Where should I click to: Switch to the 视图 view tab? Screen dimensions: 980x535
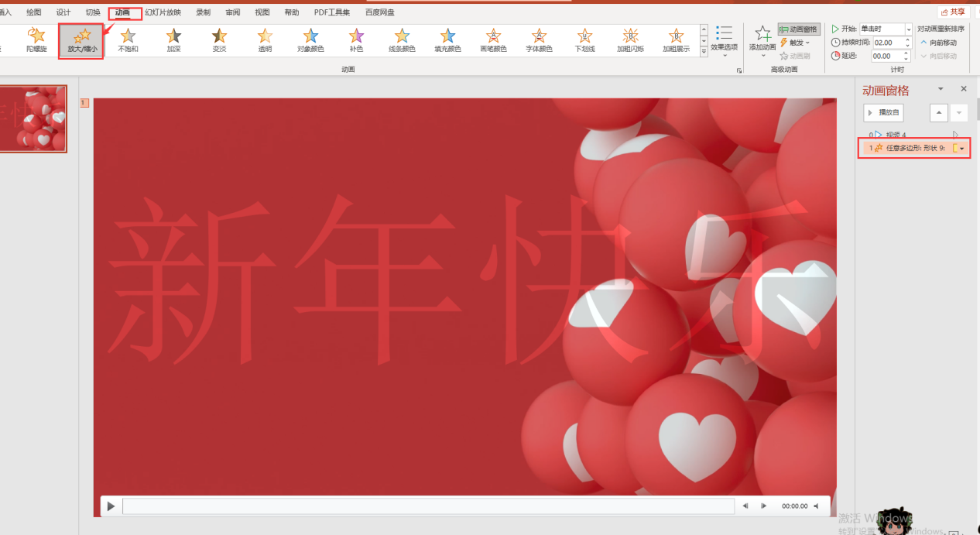pos(262,12)
